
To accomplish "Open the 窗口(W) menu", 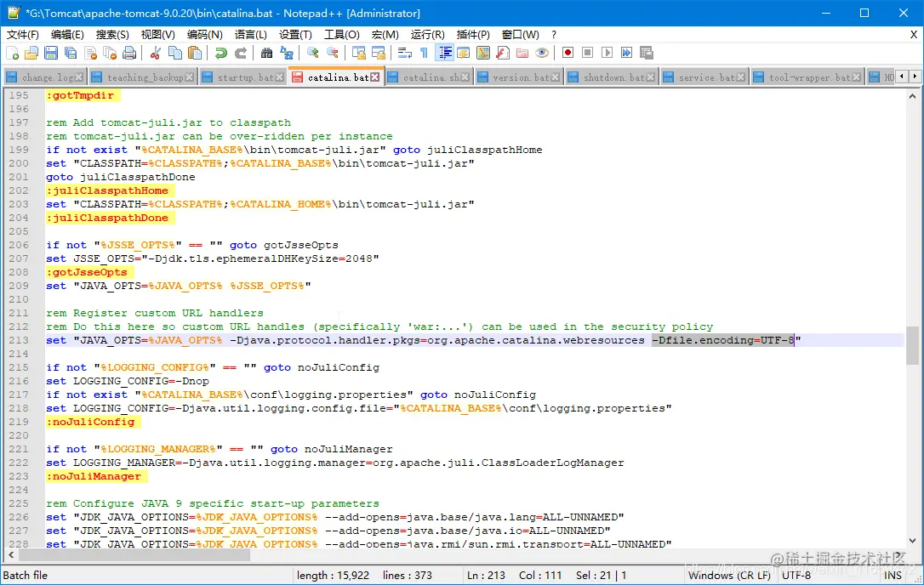I will tap(520, 35).
